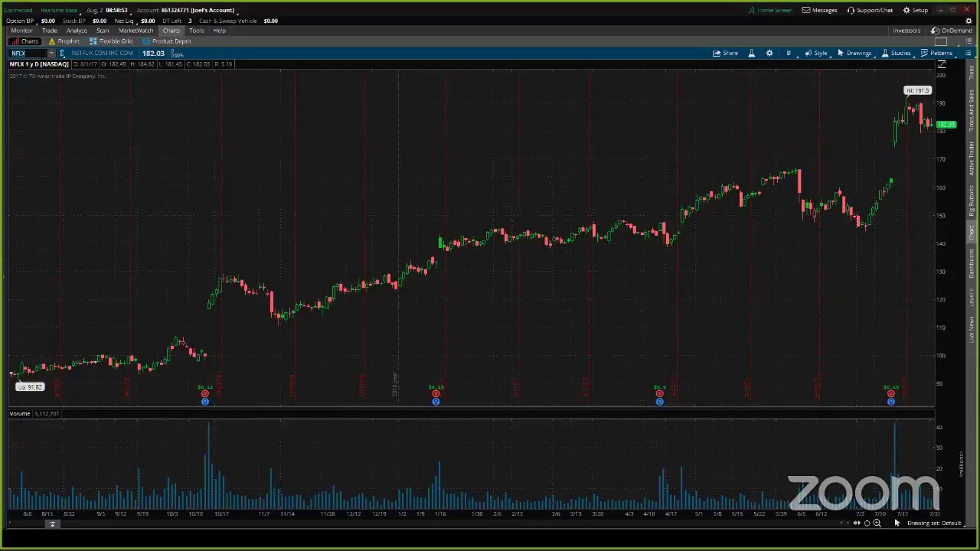The width and height of the screenshot is (980, 551).
Task: Toggle the Chart sidebar tab
Action: 972,233
